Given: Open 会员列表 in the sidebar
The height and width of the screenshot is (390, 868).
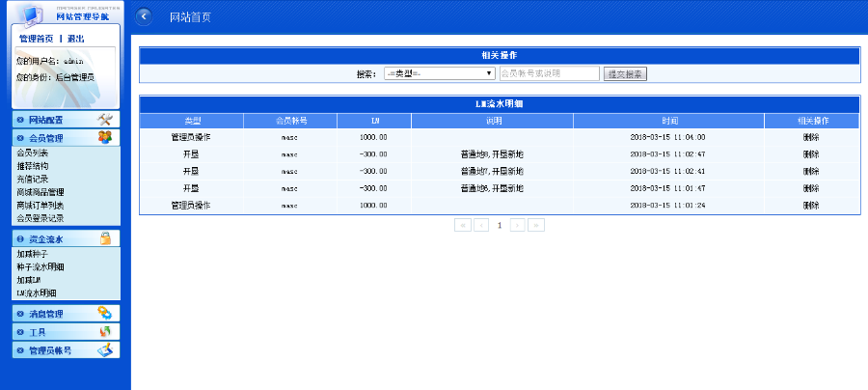Looking at the screenshot, I should tap(32, 153).
